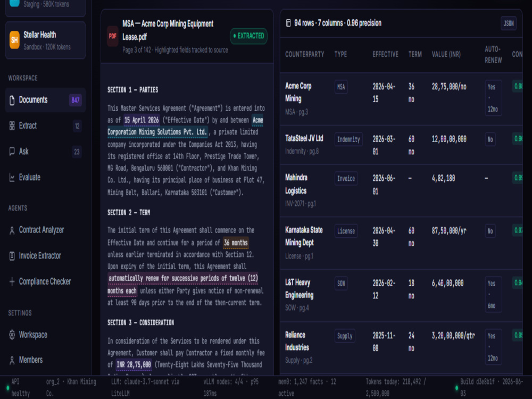This screenshot has width=532, height=399.
Task: Click the Evaluate chart icon
Action: tap(12, 178)
